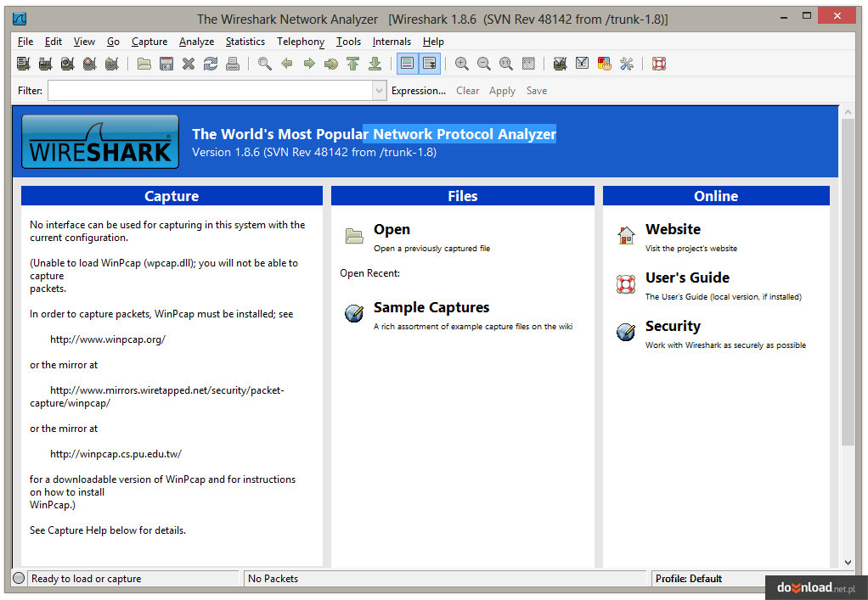Screen dimensions: 868x600
Task: Click the Resize all columns toolbar icon
Action: pos(528,64)
